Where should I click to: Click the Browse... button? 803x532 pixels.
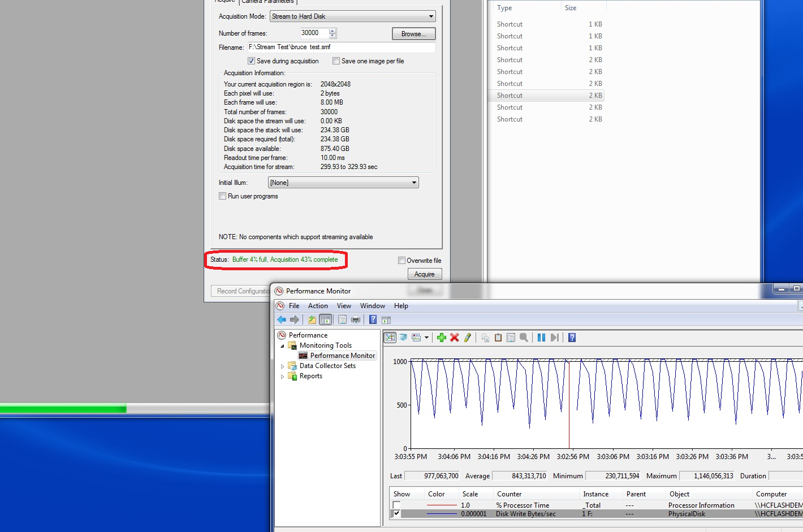413,34
